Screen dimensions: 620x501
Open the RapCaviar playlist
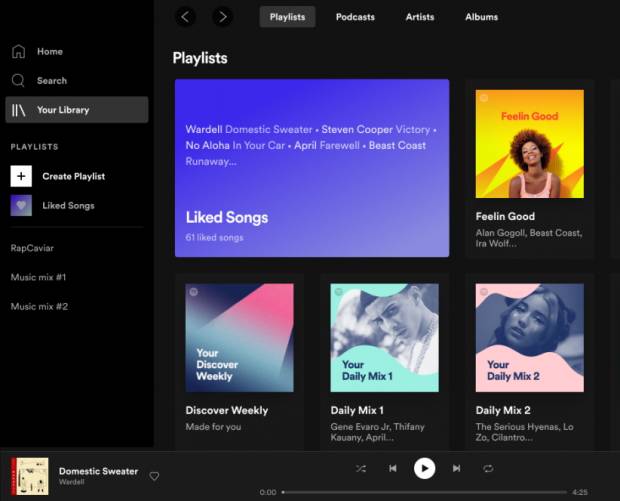pos(32,248)
